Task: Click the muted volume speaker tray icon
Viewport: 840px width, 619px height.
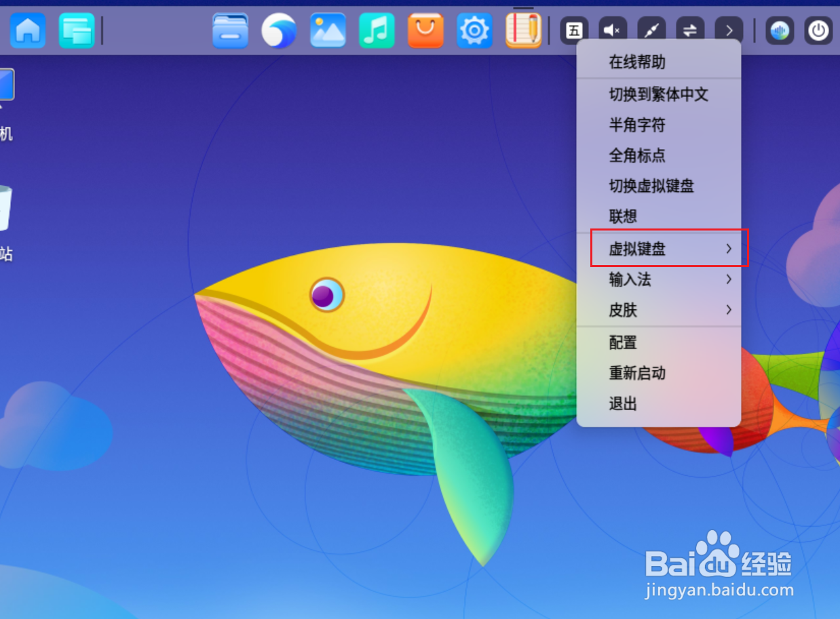Action: [x=613, y=31]
